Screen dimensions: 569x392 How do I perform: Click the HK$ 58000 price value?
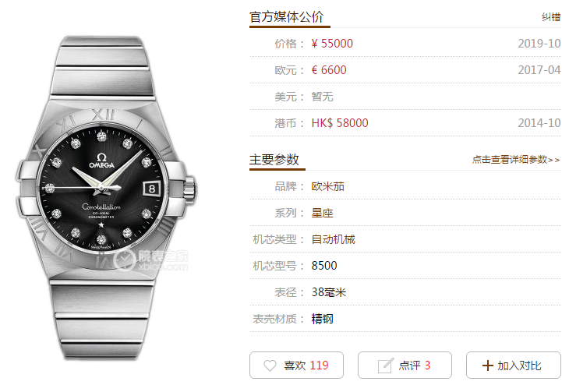click(x=340, y=123)
